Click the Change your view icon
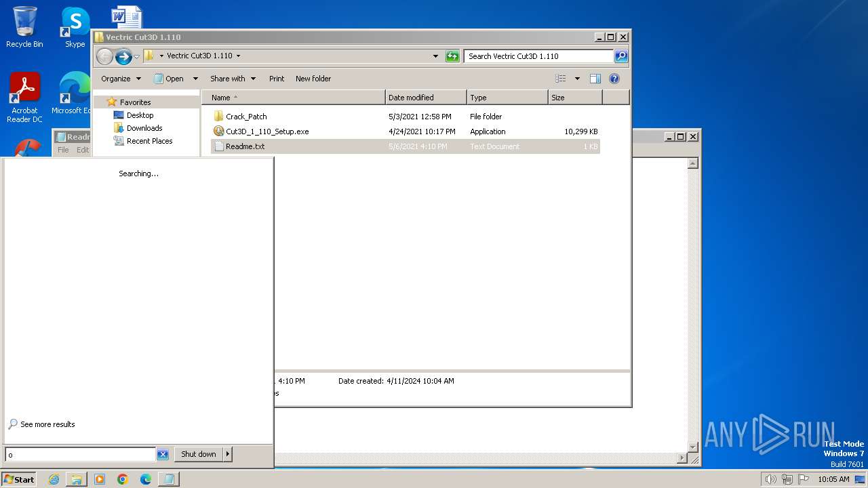This screenshot has height=488, width=868. tap(561, 79)
